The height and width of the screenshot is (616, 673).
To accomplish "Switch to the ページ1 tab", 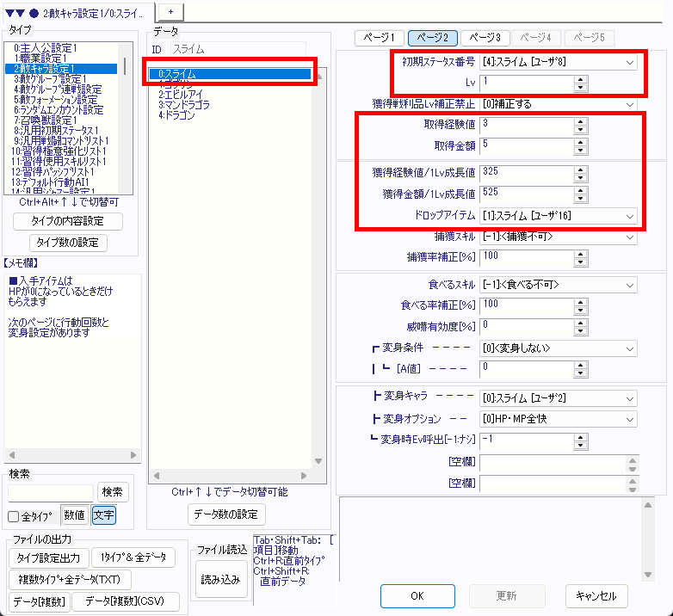I will (x=380, y=38).
